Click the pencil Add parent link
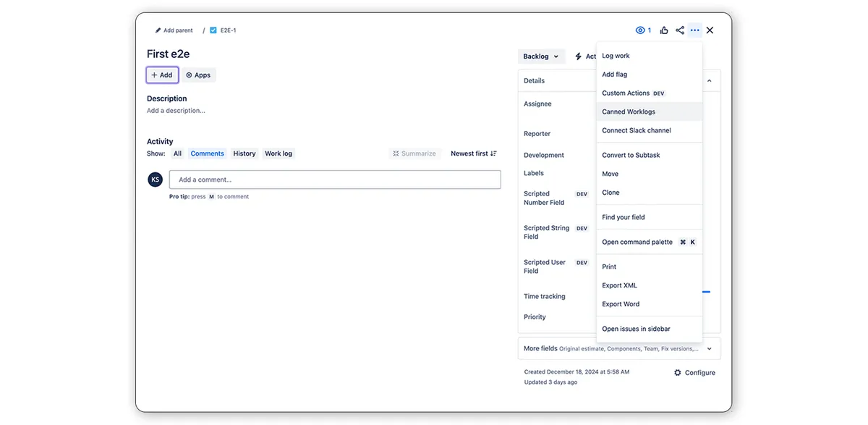 tap(174, 30)
